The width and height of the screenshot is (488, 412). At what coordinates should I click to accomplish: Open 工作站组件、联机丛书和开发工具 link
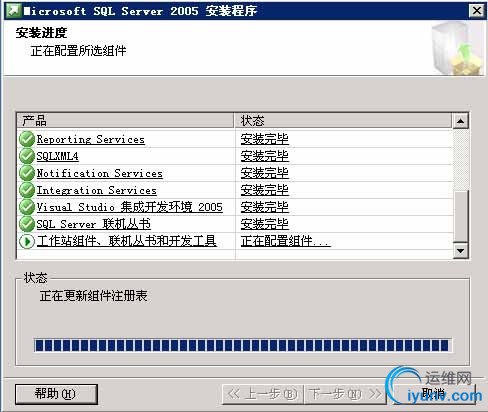click(127, 241)
